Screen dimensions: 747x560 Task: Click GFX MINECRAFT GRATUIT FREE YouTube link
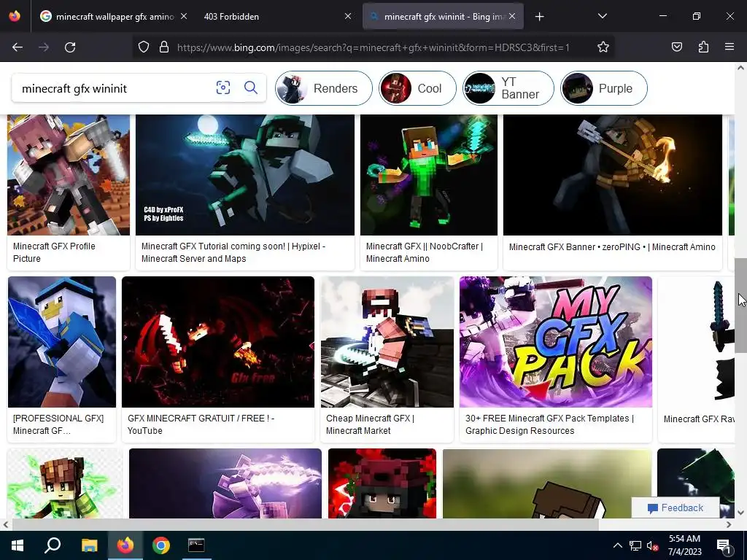pos(201,424)
